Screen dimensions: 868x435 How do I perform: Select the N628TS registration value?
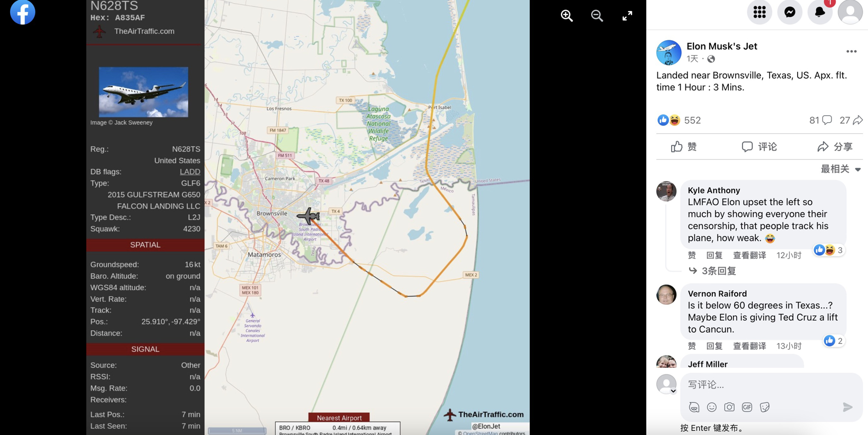coord(186,149)
